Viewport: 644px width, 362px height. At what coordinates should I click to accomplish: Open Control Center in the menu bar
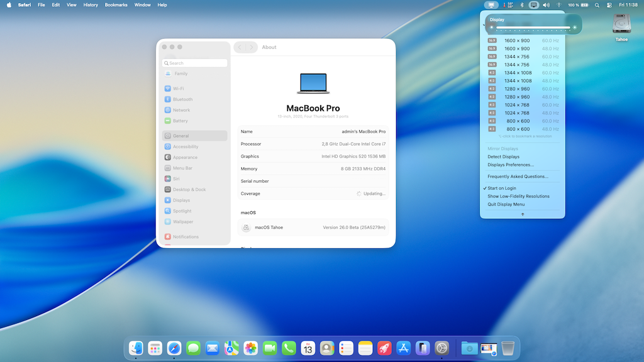pyautogui.click(x=609, y=5)
